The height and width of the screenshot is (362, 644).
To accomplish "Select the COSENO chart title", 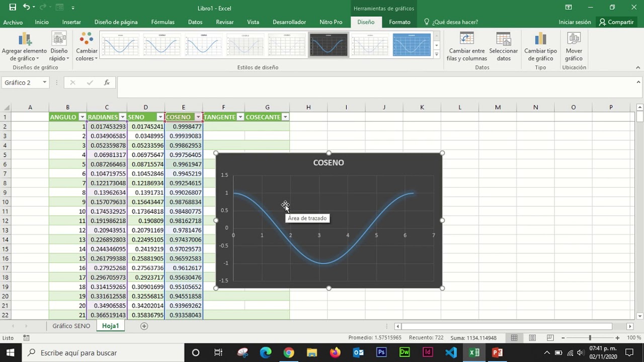I will point(329,162).
